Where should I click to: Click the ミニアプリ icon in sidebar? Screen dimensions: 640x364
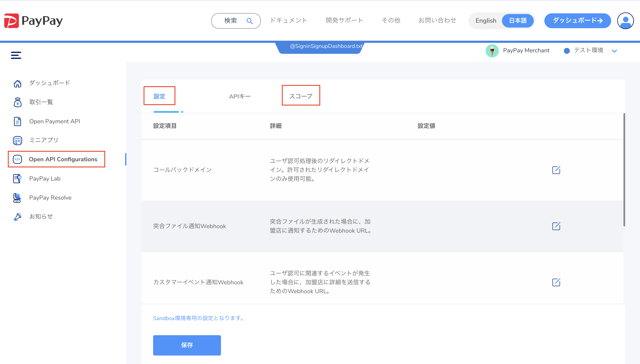click(x=18, y=140)
